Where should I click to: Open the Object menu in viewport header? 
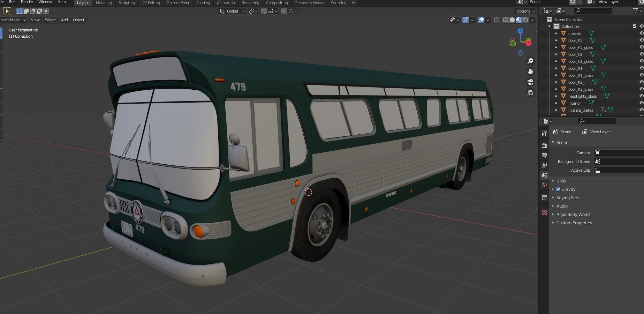(78, 20)
